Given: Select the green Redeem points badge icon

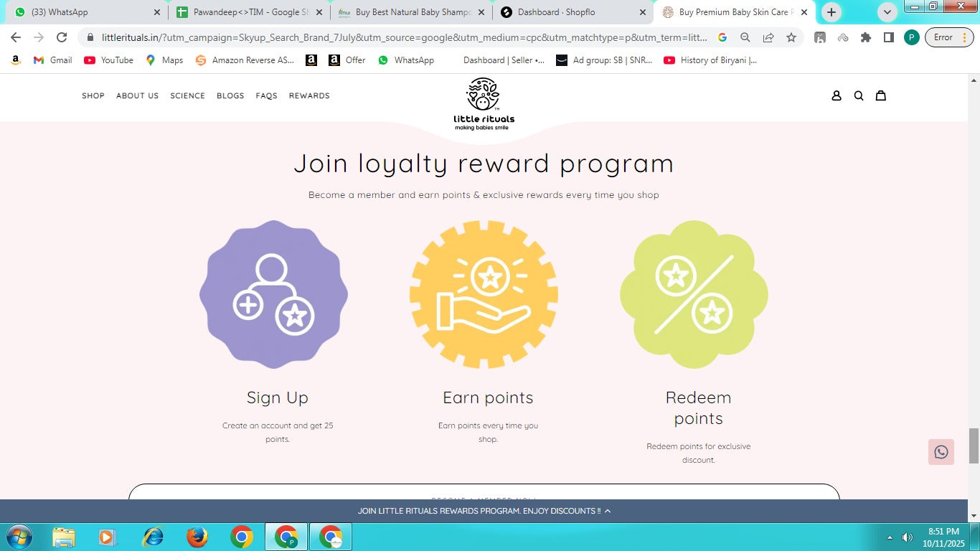Looking at the screenshot, I should (x=694, y=294).
